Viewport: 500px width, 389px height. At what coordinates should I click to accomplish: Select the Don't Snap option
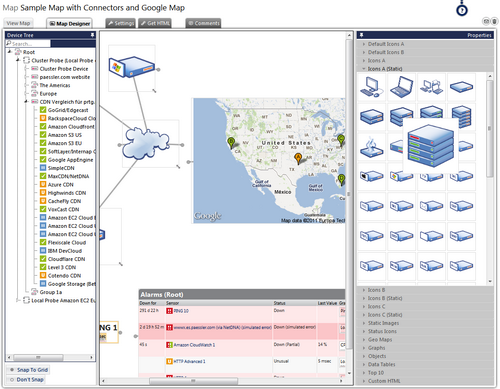click(26, 380)
